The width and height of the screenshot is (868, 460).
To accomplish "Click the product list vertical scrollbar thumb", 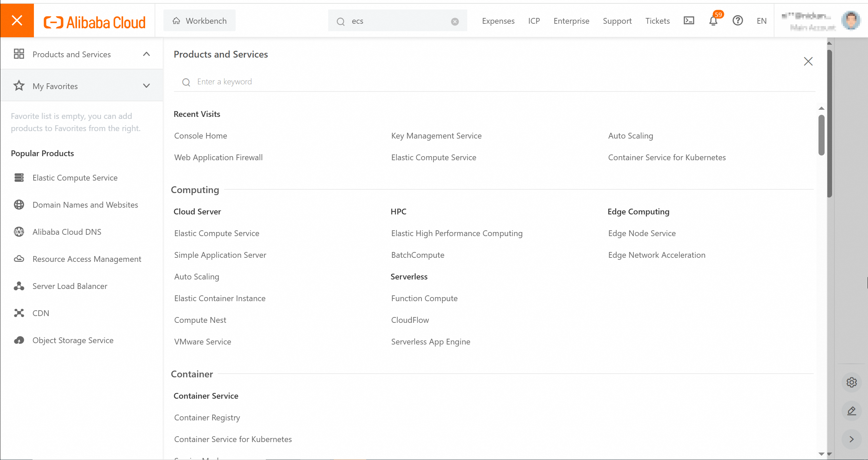I will (821, 135).
